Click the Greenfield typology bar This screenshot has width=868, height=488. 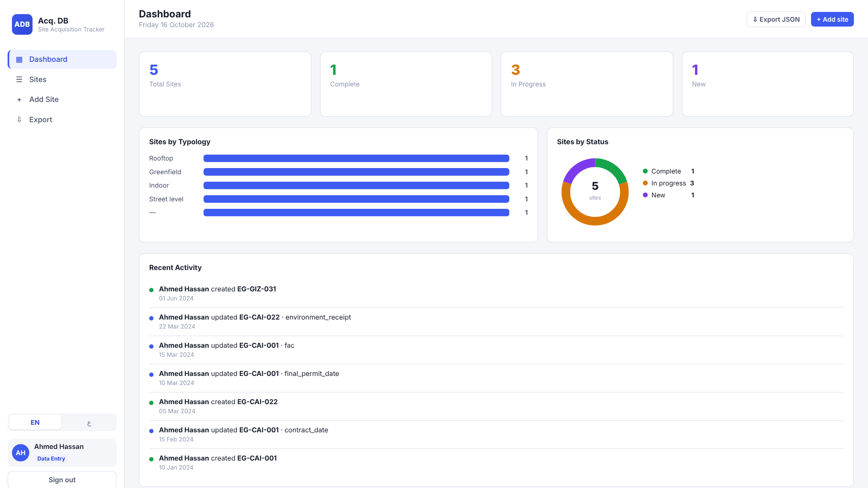(356, 172)
